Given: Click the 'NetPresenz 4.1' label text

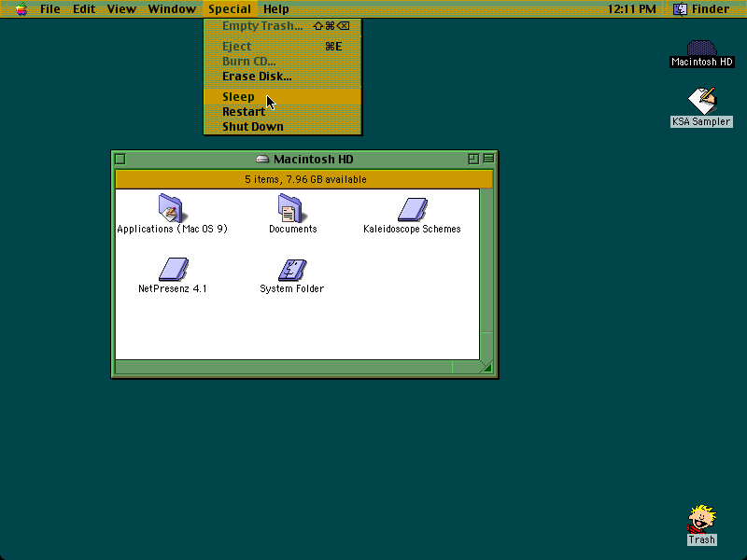Looking at the screenshot, I should click(173, 288).
